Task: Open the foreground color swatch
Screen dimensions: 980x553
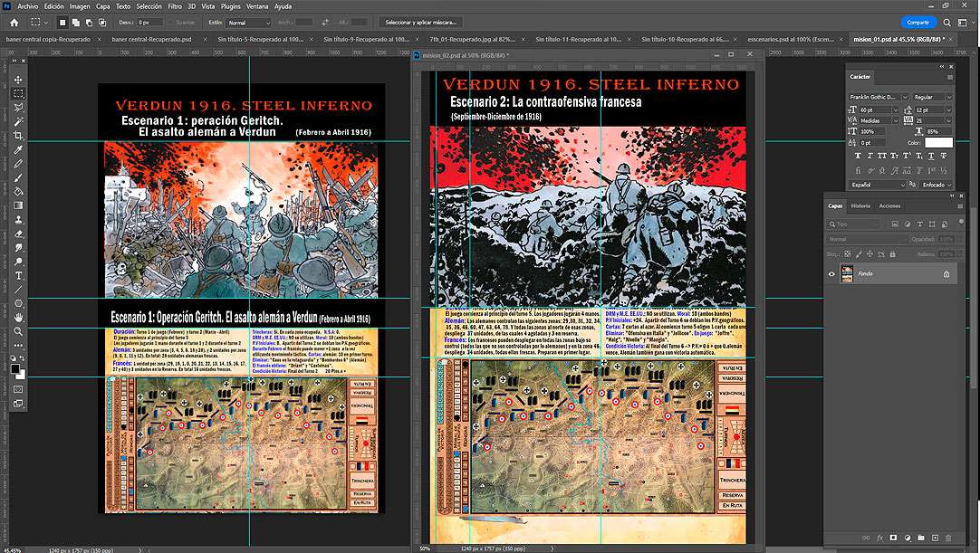Action: pos(15,368)
